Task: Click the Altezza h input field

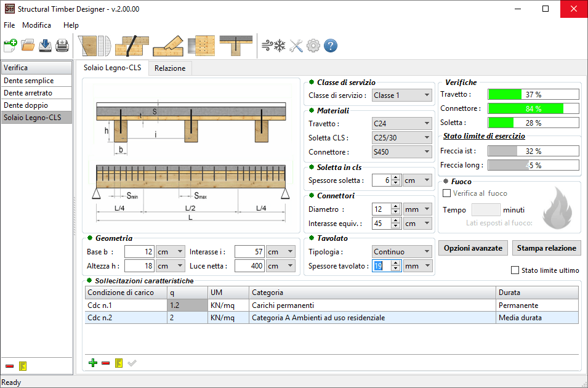Action: pos(139,266)
